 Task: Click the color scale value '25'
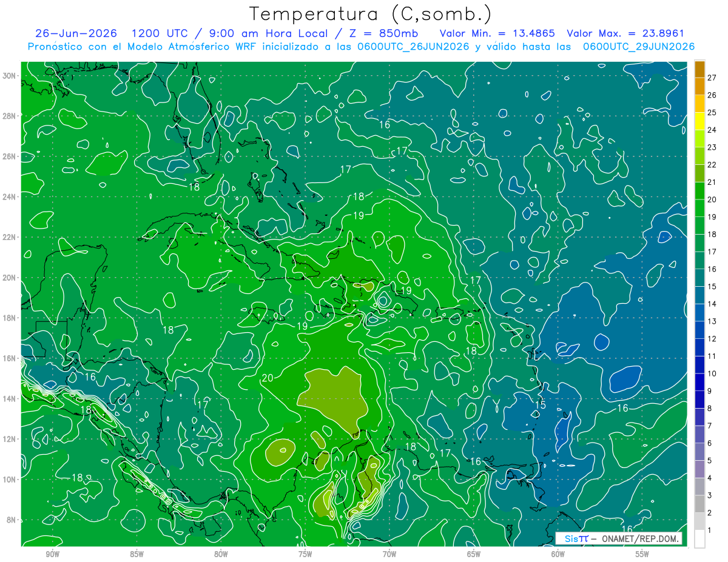coord(712,112)
